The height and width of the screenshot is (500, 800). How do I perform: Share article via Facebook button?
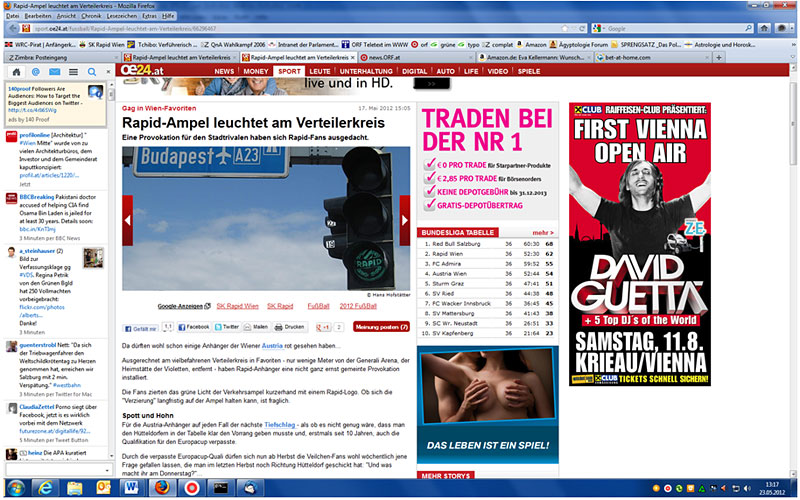pyautogui.click(x=194, y=327)
